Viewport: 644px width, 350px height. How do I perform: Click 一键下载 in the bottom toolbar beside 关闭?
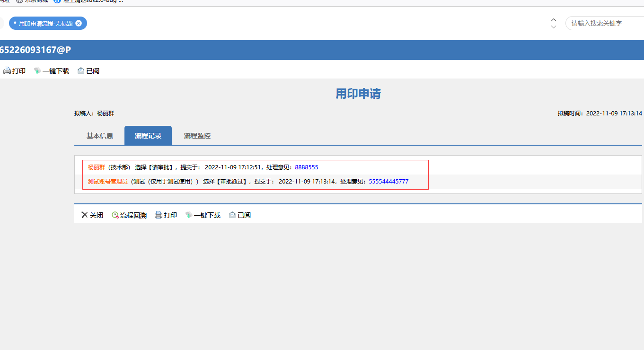[x=203, y=215]
